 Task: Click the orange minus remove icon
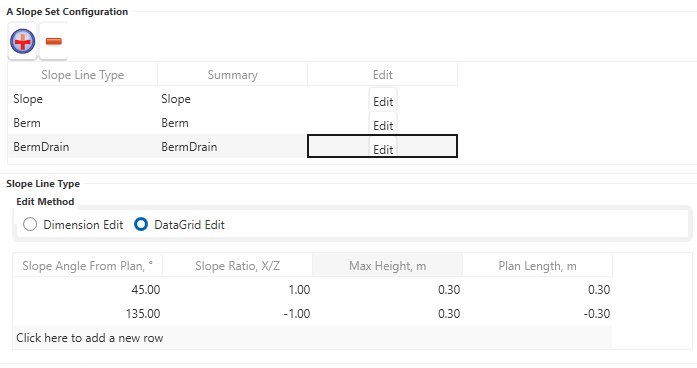click(x=53, y=41)
